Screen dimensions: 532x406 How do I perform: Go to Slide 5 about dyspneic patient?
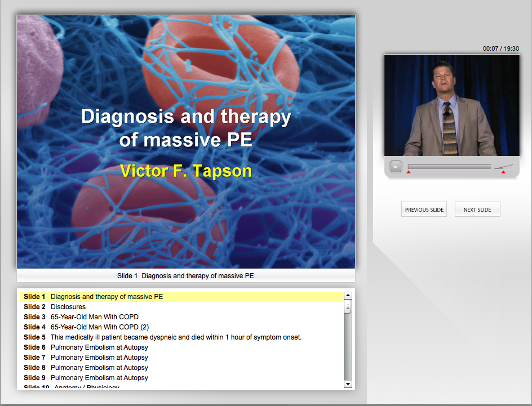click(176, 337)
